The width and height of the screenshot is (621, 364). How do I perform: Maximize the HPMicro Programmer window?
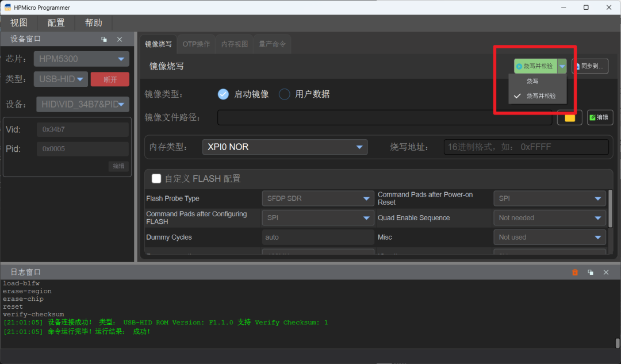[x=586, y=7]
